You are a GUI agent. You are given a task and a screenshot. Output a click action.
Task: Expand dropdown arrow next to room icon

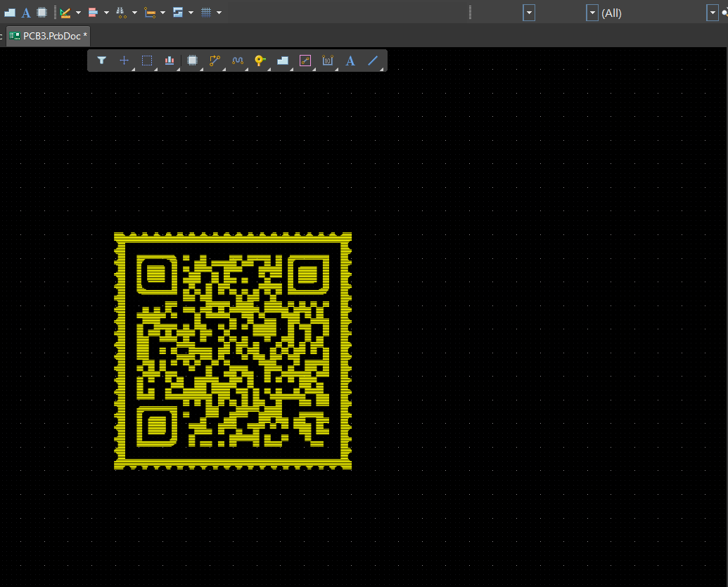191,13
